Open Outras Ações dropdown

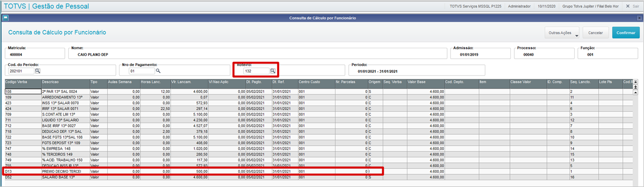point(563,33)
